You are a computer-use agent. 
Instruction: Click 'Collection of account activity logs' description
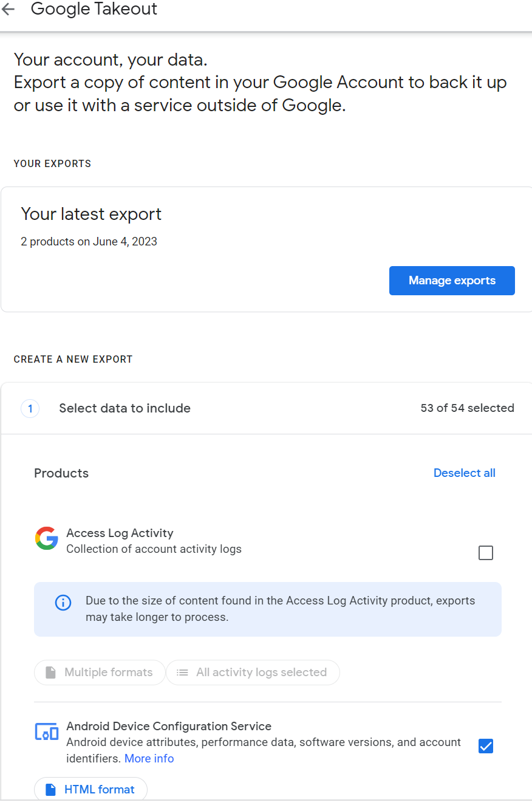154,549
